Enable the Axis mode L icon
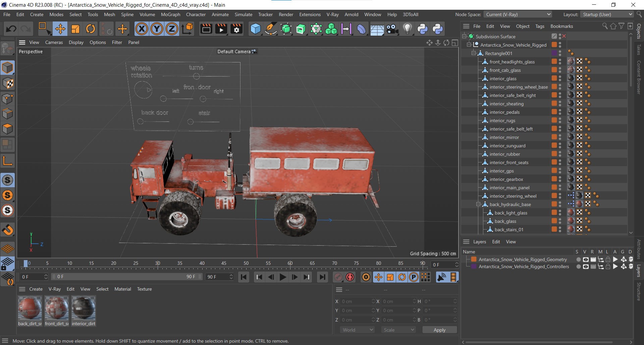644x345 pixels. click(7, 161)
